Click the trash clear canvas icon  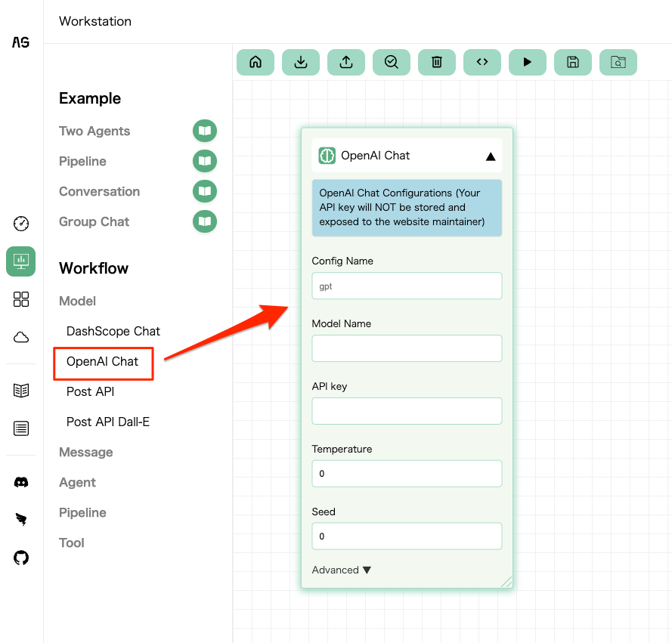437,62
